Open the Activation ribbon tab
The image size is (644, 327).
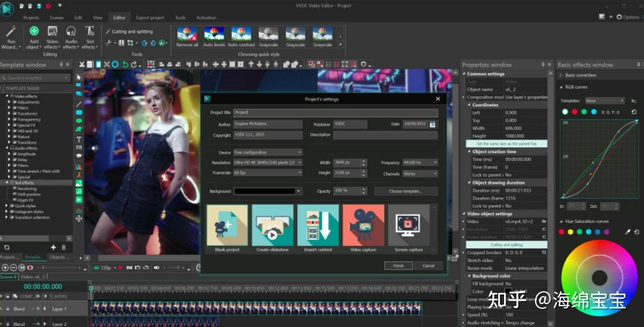click(206, 18)
